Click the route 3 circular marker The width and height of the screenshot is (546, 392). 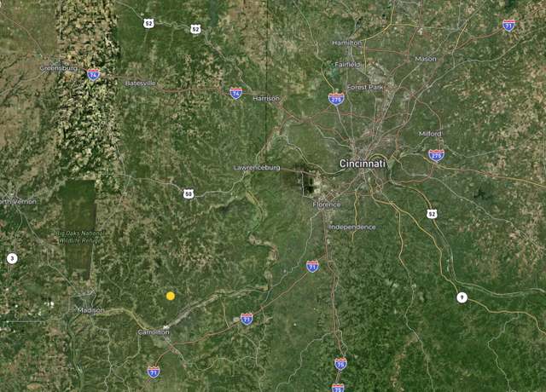click(x=12, y=258)
